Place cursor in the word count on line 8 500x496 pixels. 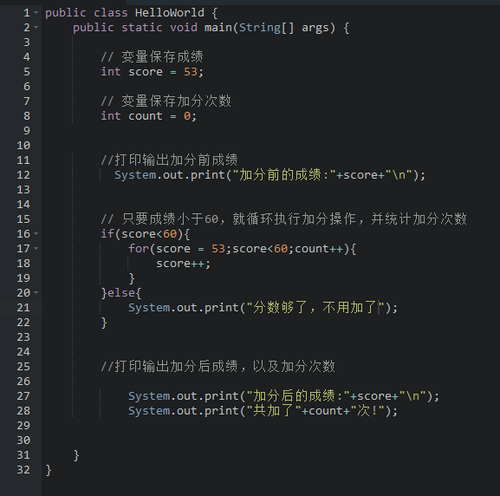[145, 116]
